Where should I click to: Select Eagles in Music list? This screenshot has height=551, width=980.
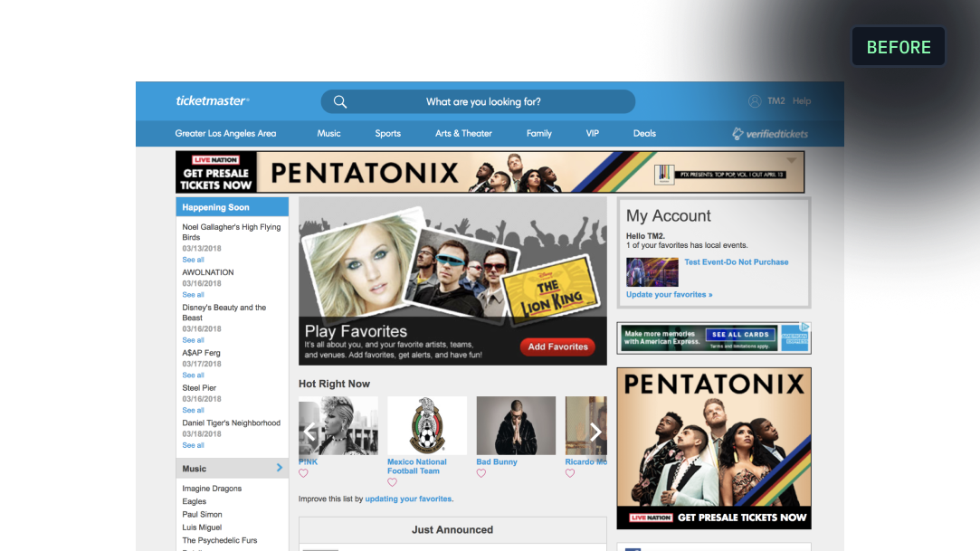[x=195, y=501]
